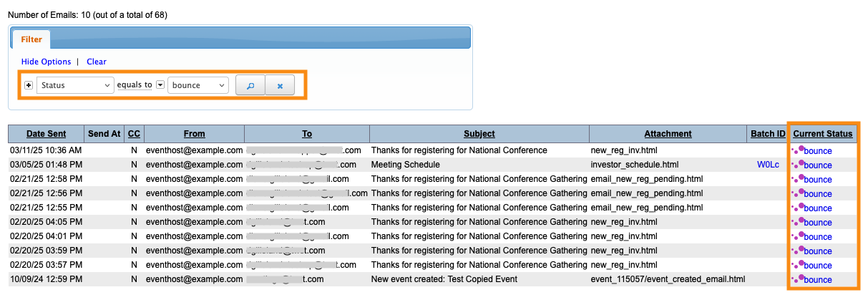This screenshot has height=305, width=868.
Task: Open batch ID W0Lc link
Action: (x=769, y=165)
